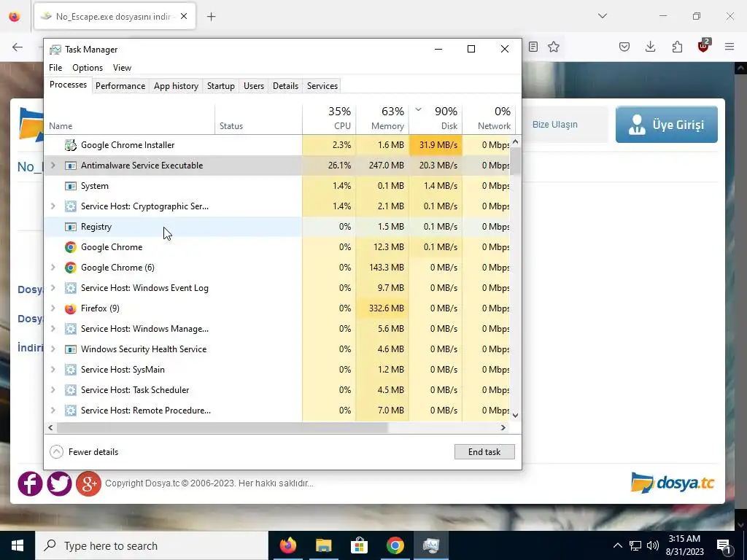Open the Facebook icon in page footer

point(30,483)
